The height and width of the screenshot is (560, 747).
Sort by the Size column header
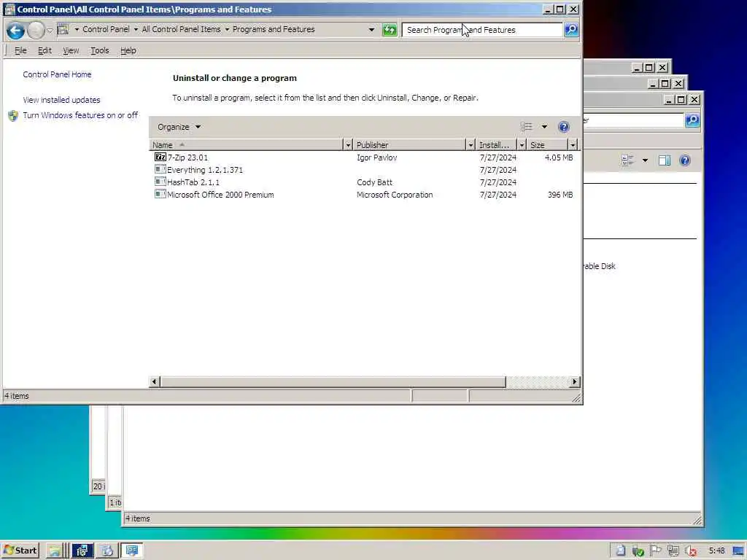(548, 145)
